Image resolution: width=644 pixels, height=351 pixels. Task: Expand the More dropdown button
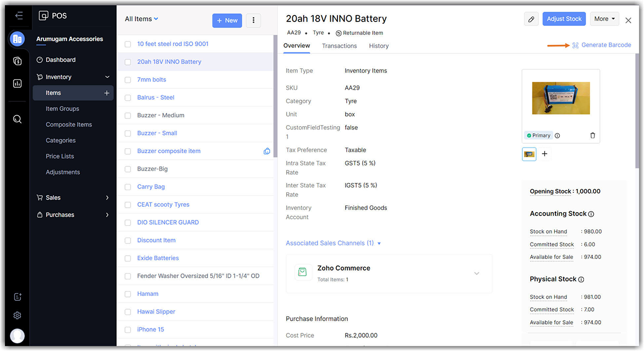(604, 19)
